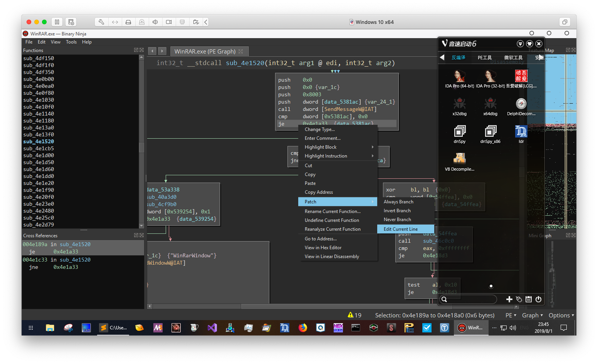Open the launcher calendar icon

point(529,299)
